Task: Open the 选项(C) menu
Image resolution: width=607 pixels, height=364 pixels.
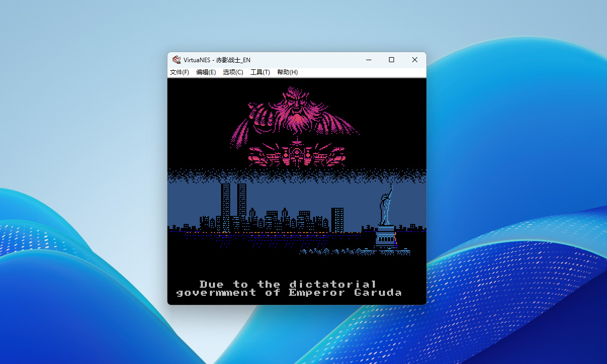Action: click(x=233, y=72)
